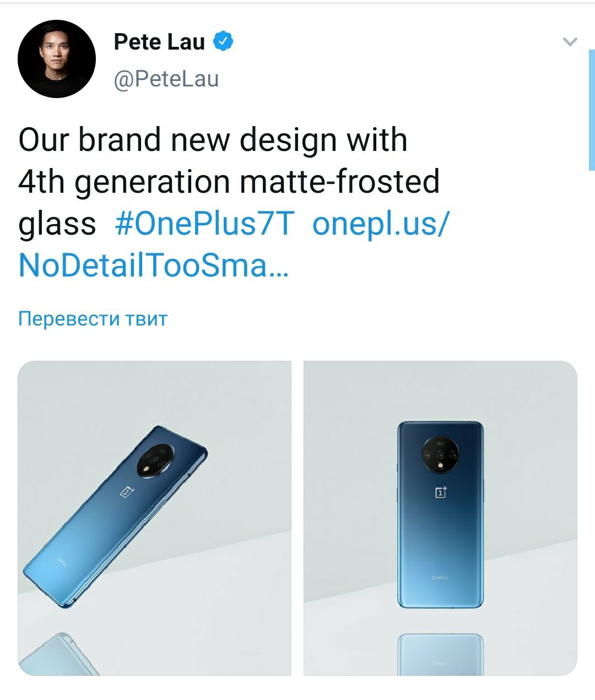Click the Pete Lau display name

pyautogui.click(x=159, y=42)
